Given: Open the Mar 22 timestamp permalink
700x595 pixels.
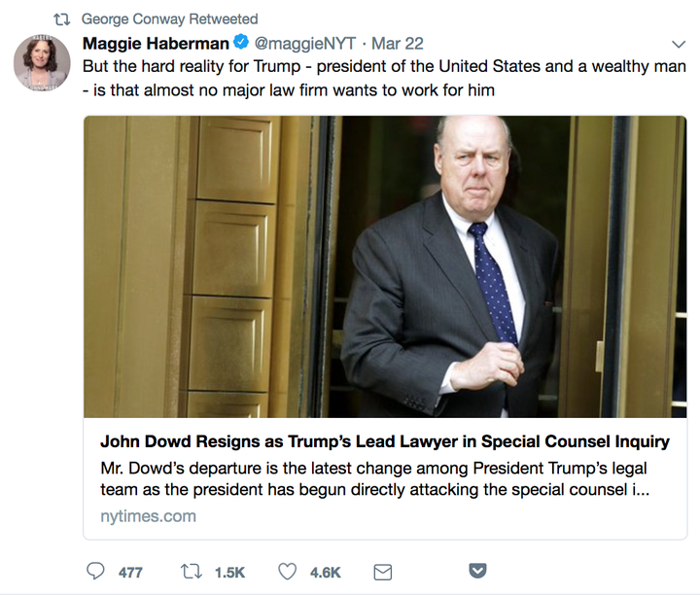Looking at the screenshot, I should tap(398, 44).
